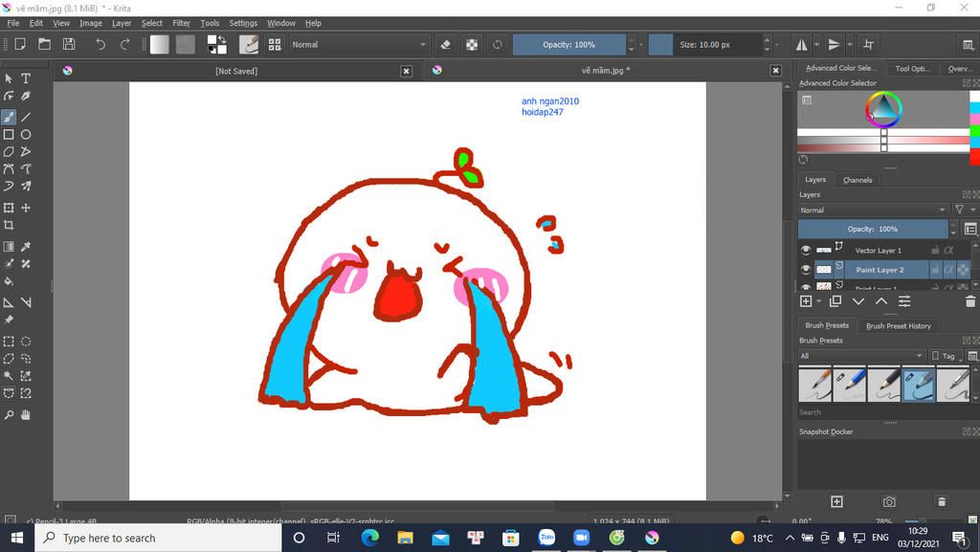This screenshot has height=552, width=980.
Task: Open layer properties in the Layers docker
Action: tap(904, 301)
